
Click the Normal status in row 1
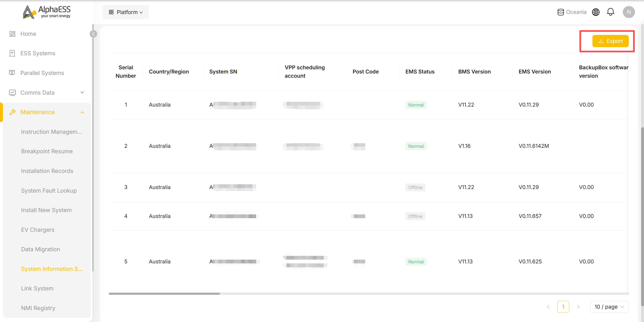(x=416, y=105)
